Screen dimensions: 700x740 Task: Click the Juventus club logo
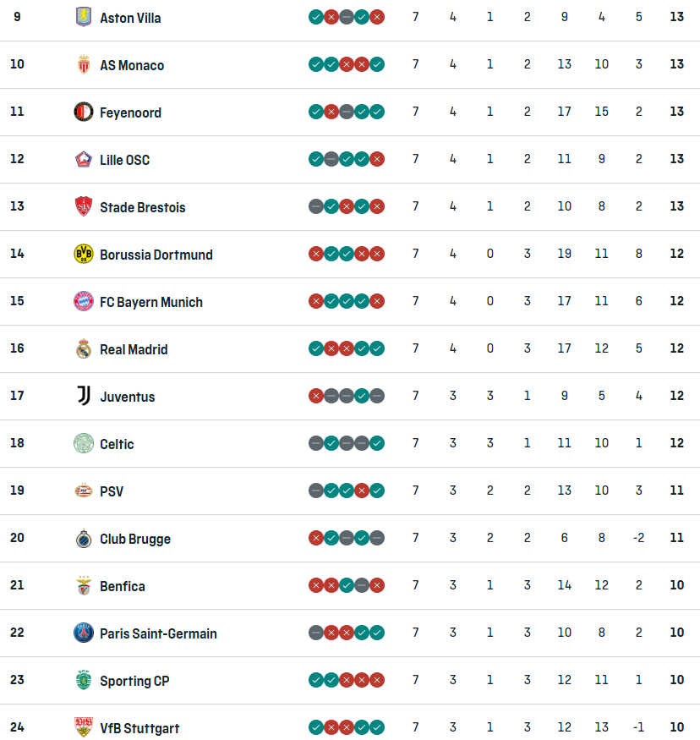click(x=82, y=396)
